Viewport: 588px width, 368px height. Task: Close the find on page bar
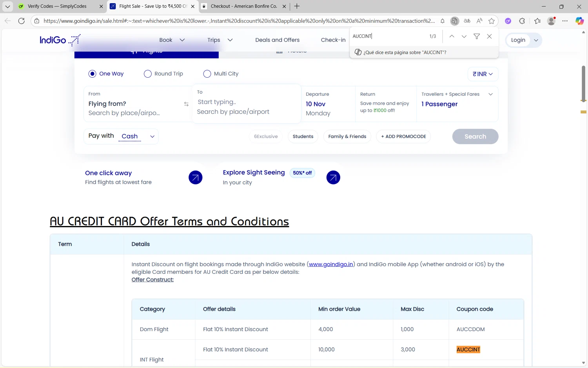(489, 36)
